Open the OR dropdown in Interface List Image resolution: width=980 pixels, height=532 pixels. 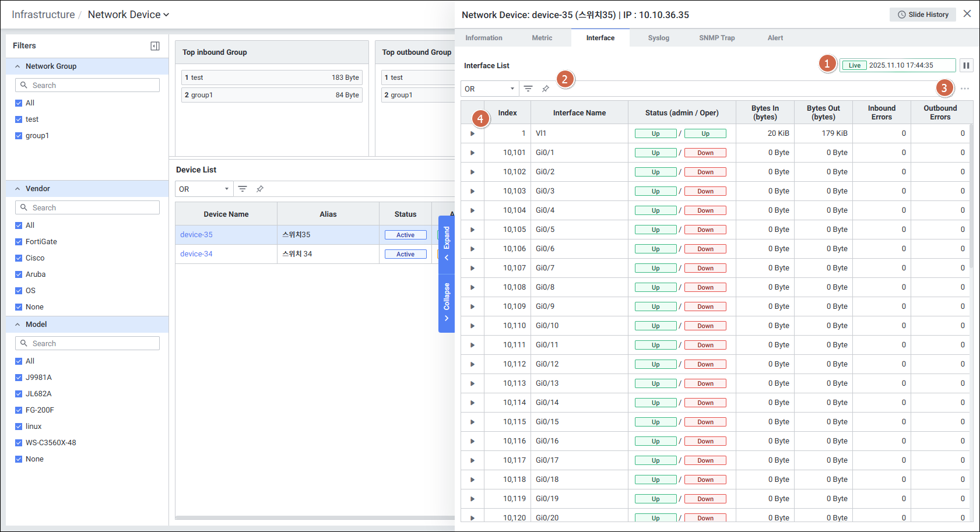489,89
